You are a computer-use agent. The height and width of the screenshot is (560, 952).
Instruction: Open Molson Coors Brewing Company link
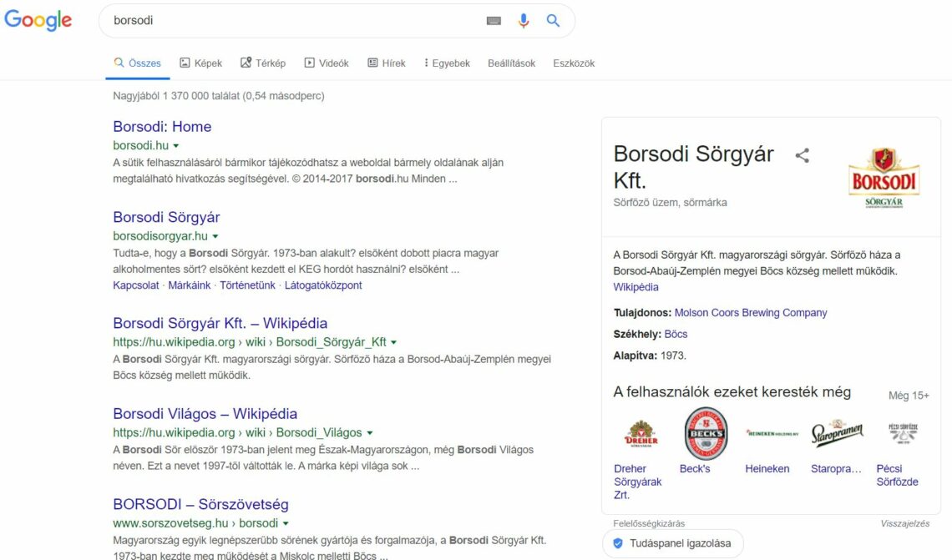[751, 312]
